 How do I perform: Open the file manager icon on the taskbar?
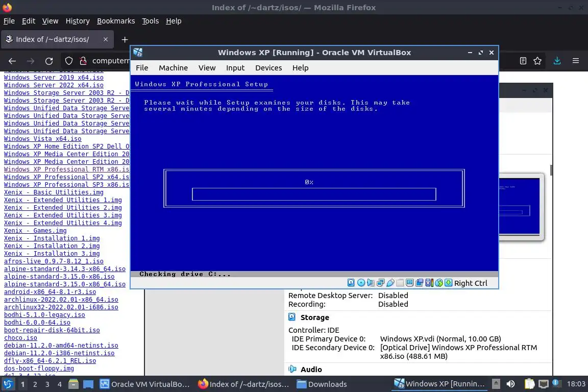(73, 384)
